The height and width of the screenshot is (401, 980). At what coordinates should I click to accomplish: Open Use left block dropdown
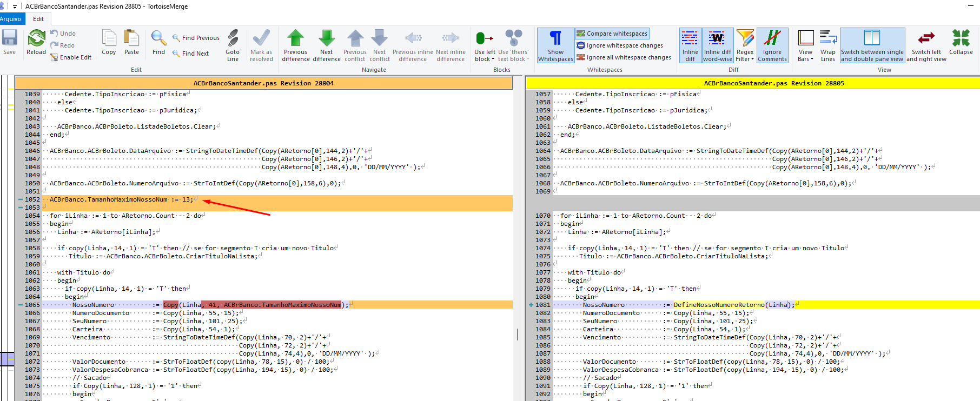485,45
